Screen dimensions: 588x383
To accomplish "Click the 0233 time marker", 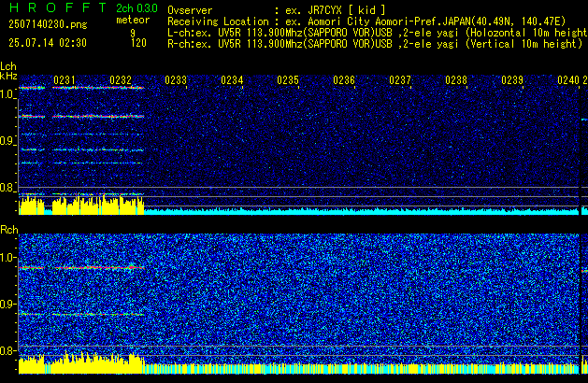I will pyautogui.click(x=176, y=80).
